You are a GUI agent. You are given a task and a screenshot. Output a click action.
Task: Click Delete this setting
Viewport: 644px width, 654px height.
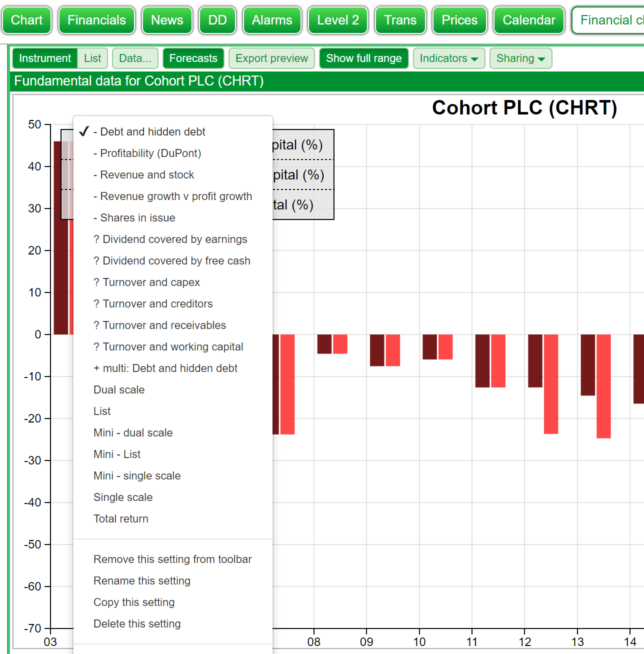pos(173,623)
